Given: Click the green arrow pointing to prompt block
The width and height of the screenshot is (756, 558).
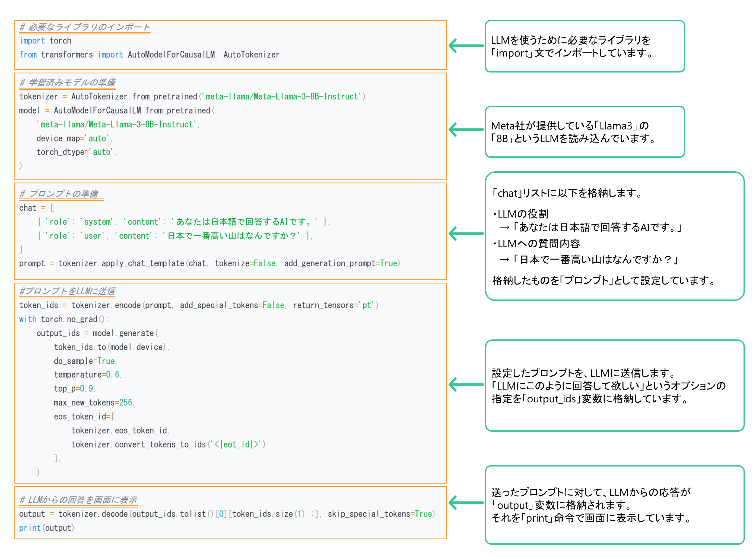Looking at the screenshot, I should pyautogui.click(x=466, y=234).
